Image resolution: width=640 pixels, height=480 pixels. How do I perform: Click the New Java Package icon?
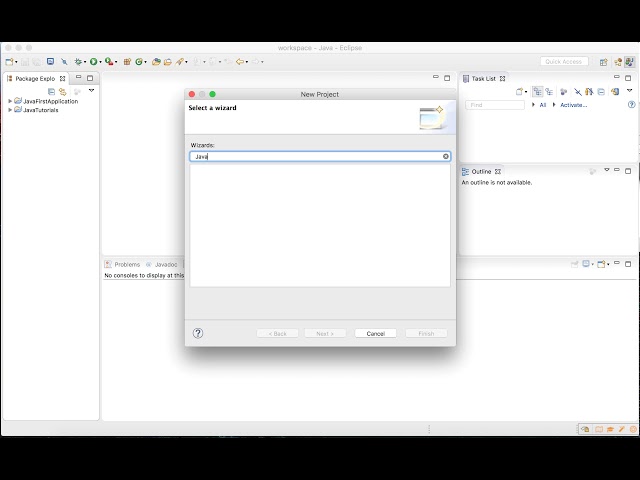tap(127, 62)
